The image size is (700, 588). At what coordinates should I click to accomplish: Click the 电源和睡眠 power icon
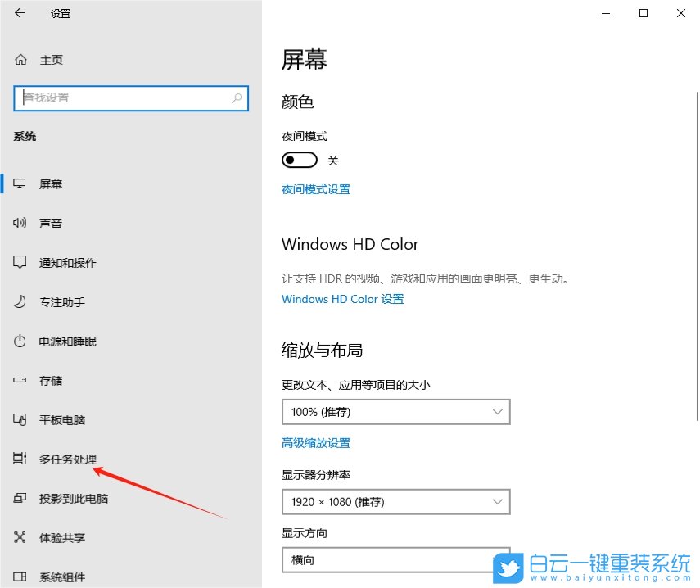[x=20, y=341]
